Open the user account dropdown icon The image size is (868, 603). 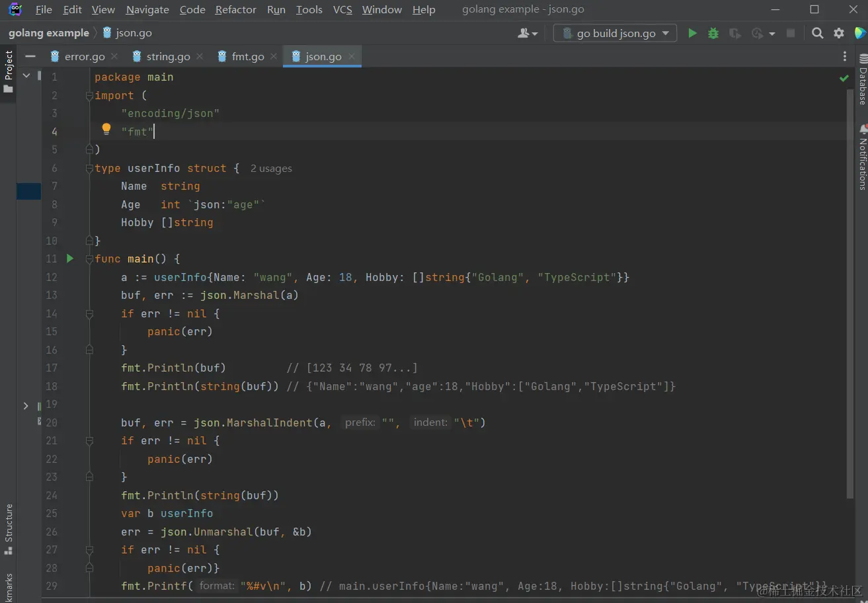point(528,33)
